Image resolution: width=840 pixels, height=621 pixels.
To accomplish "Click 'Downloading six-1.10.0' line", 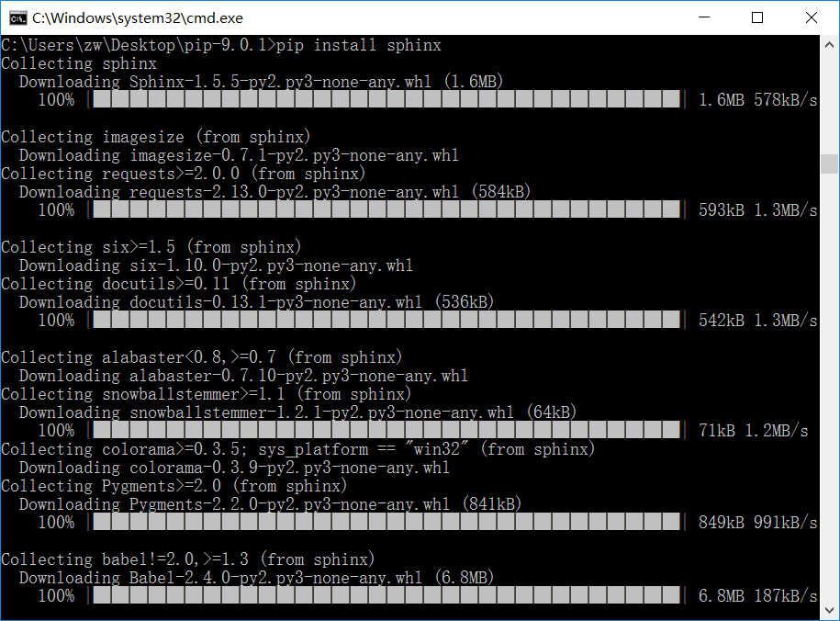I will pos(216,265).
